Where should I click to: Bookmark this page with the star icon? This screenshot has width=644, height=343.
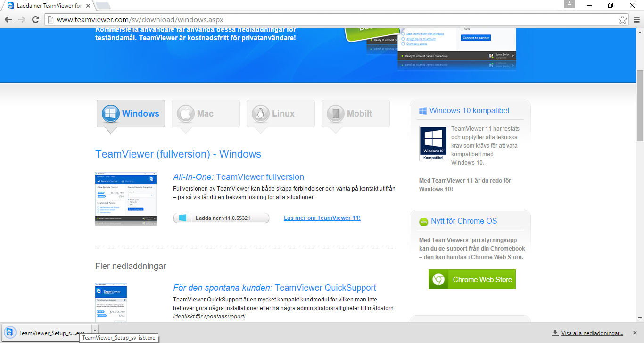622,19
